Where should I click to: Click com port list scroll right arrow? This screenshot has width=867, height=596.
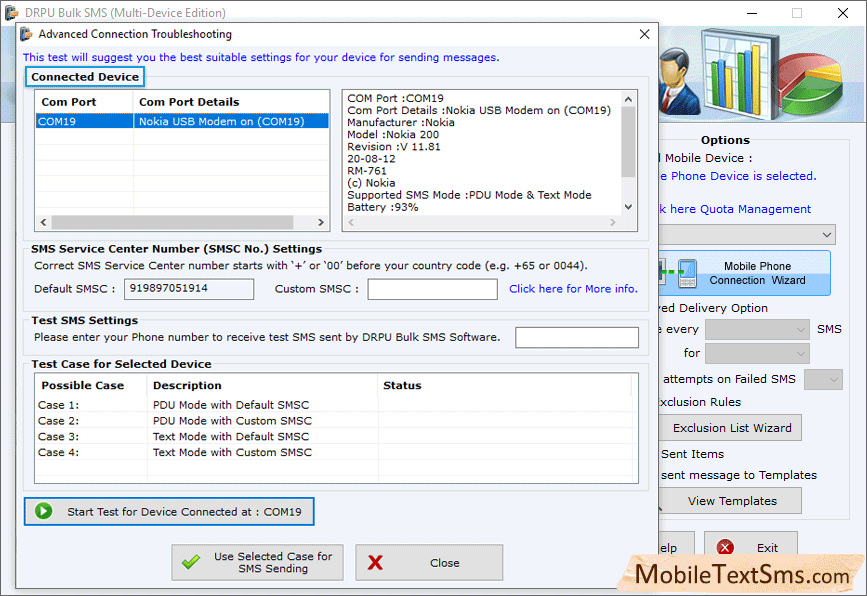point(321,222)
